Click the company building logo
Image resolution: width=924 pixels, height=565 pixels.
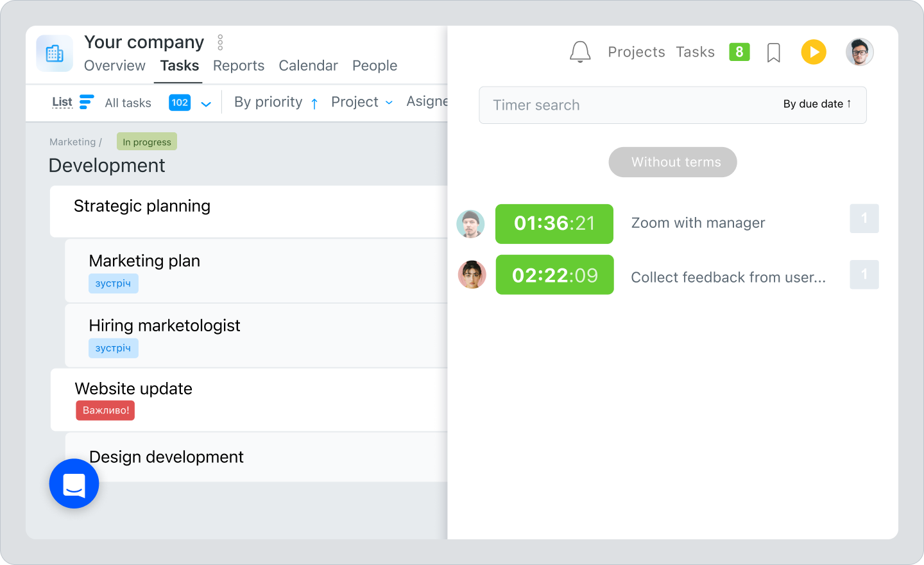(x=55, y=53)
